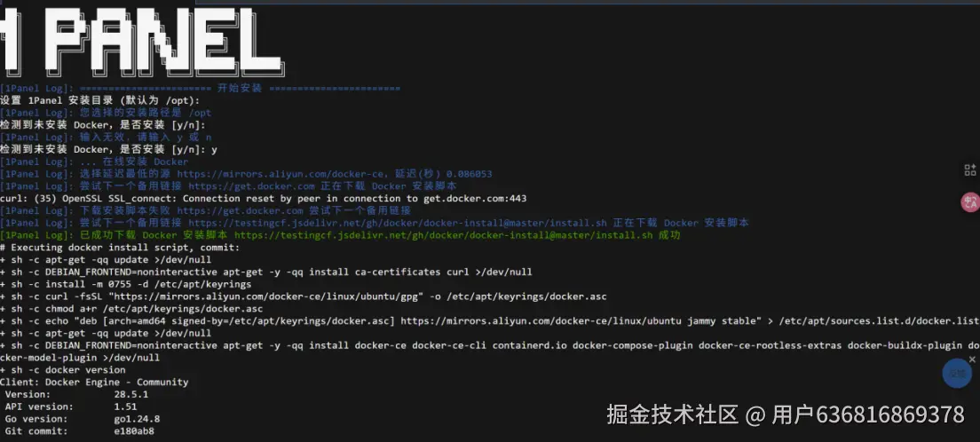Click "# Executing docker install script, commit:"

(120, 248)
